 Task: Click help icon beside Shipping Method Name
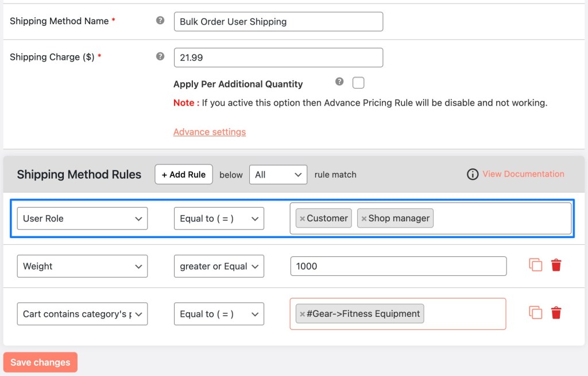(x=160, y=21)
